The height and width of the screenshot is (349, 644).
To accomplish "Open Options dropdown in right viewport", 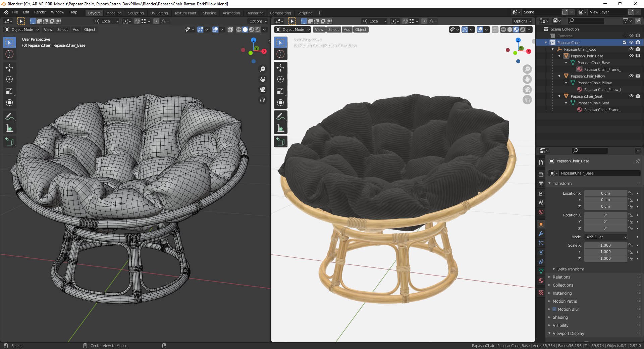I will (x=523, y=21).
